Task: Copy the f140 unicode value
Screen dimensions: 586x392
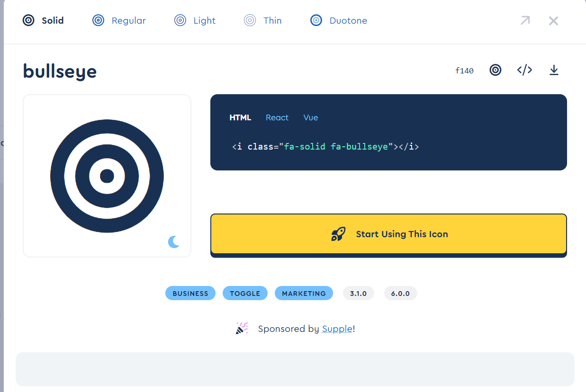Action: pyautogui.click(x=464, y=71)
